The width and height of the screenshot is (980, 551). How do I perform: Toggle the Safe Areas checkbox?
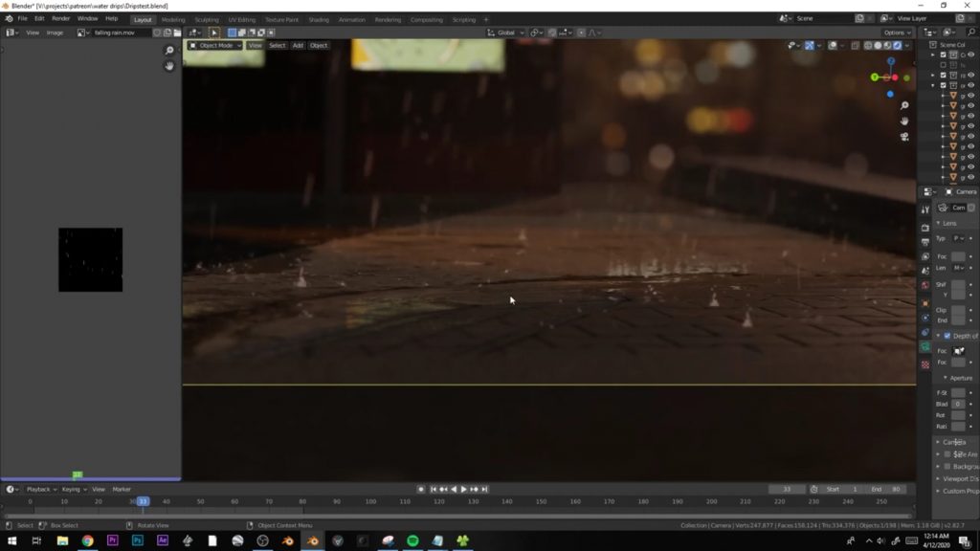(947, 454)
